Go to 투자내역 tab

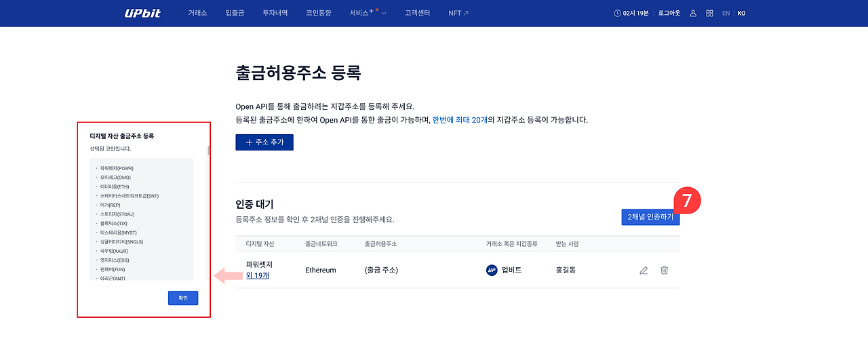tap(275, 13)
